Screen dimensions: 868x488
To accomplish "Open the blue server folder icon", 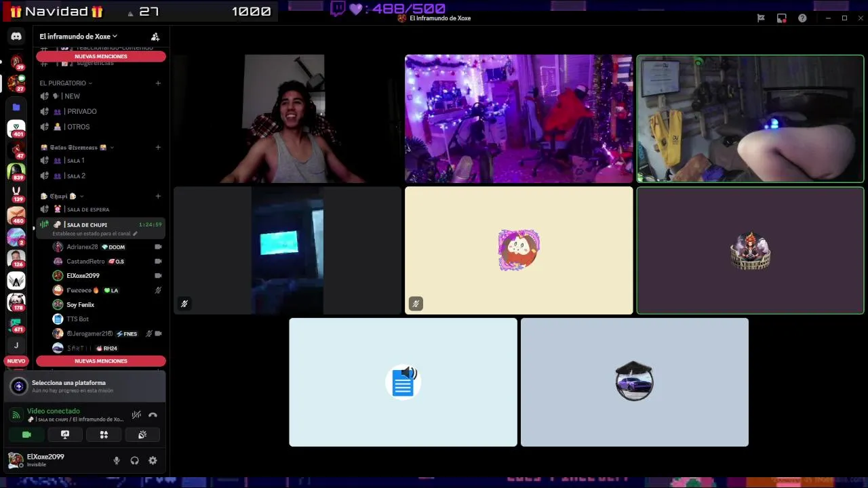I will [16, 106].
